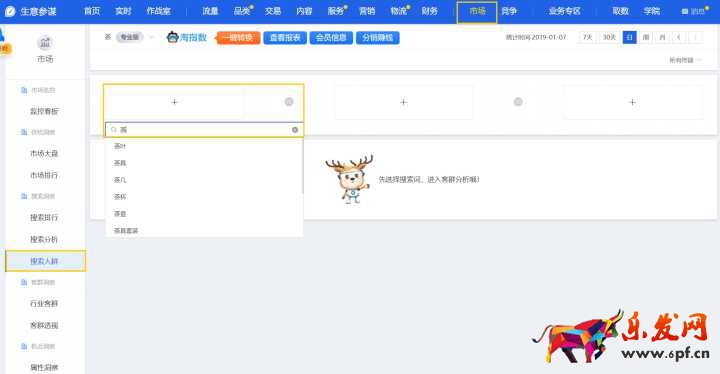Viewport: 720px width, 374px height.
Task: Click the orange 一键转换 button
Action: pos(238,38)
